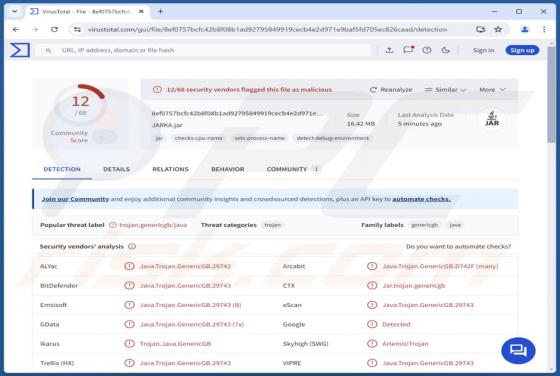Click alert icon in Skyhigh (SWG) row
The height and width of the screenshot is (376, 560).
coord(372,344)
